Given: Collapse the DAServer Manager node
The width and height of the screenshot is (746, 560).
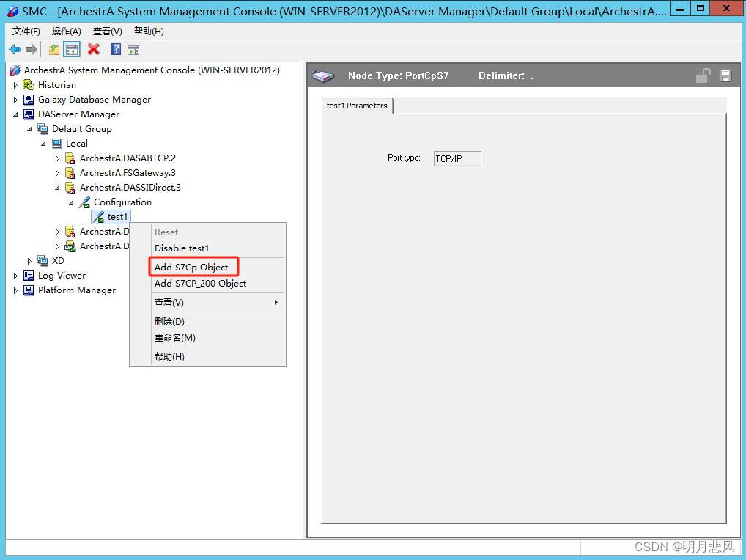Looking at the screenshot, I should [x=15, y=114].
